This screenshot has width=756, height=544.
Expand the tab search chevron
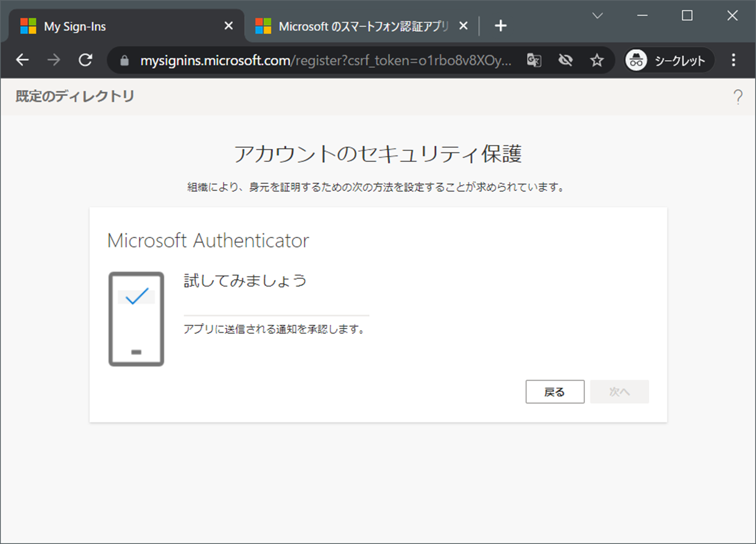click(597, 16)
